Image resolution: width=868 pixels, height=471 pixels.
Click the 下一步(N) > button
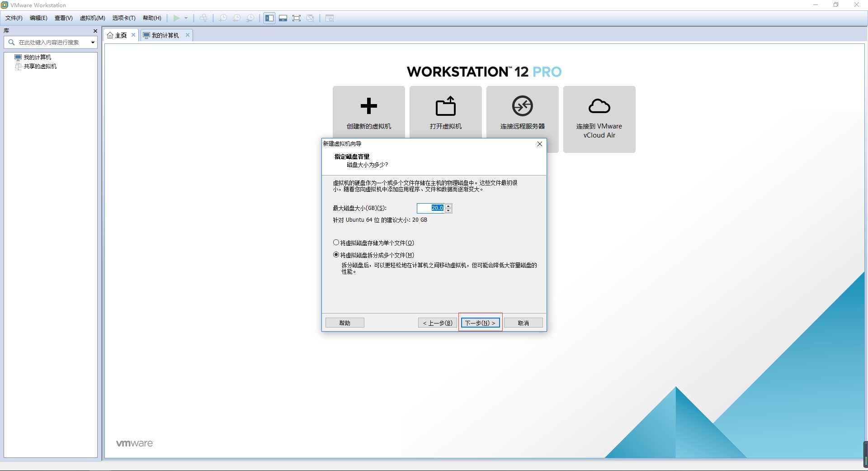pos(481,323)
